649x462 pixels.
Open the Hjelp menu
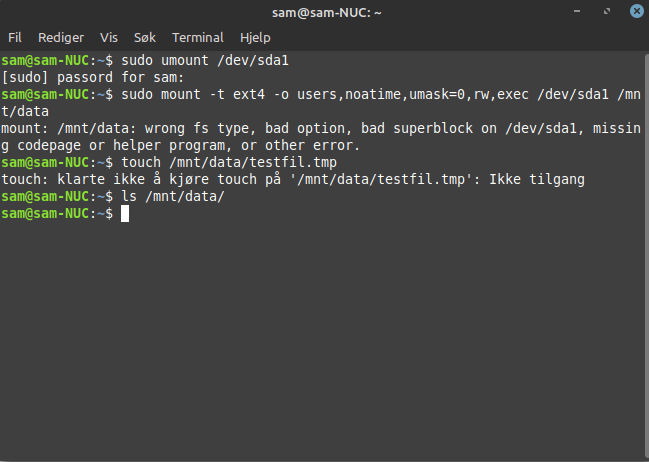click(255, 38)
